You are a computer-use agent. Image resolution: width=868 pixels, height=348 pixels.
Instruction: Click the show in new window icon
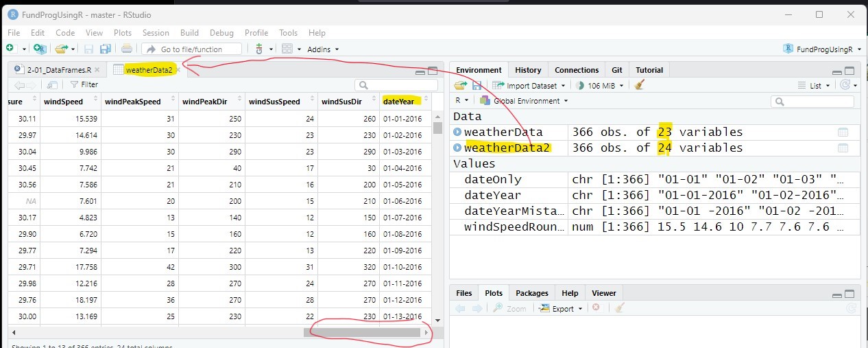coord(52,85)
